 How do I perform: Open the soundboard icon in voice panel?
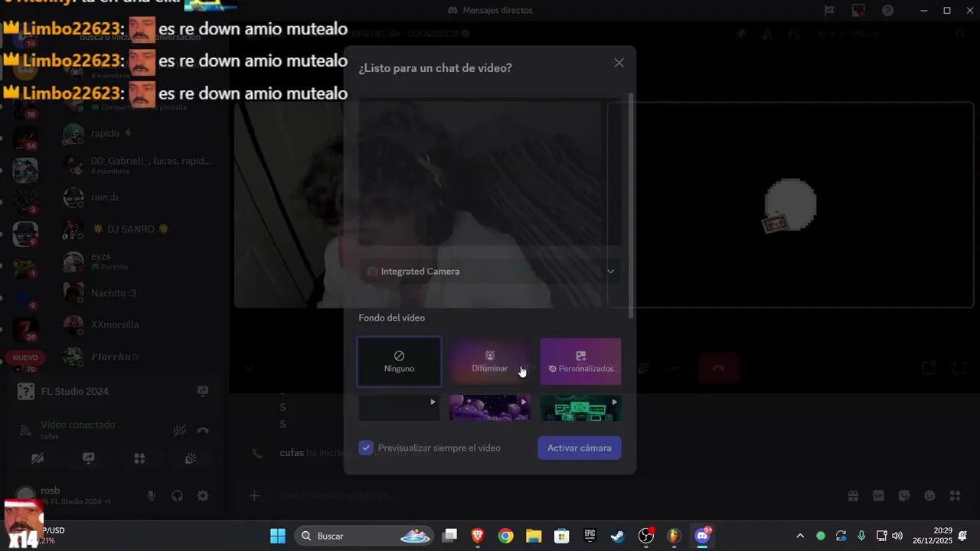pyautogui.click(x=191, y=458)
